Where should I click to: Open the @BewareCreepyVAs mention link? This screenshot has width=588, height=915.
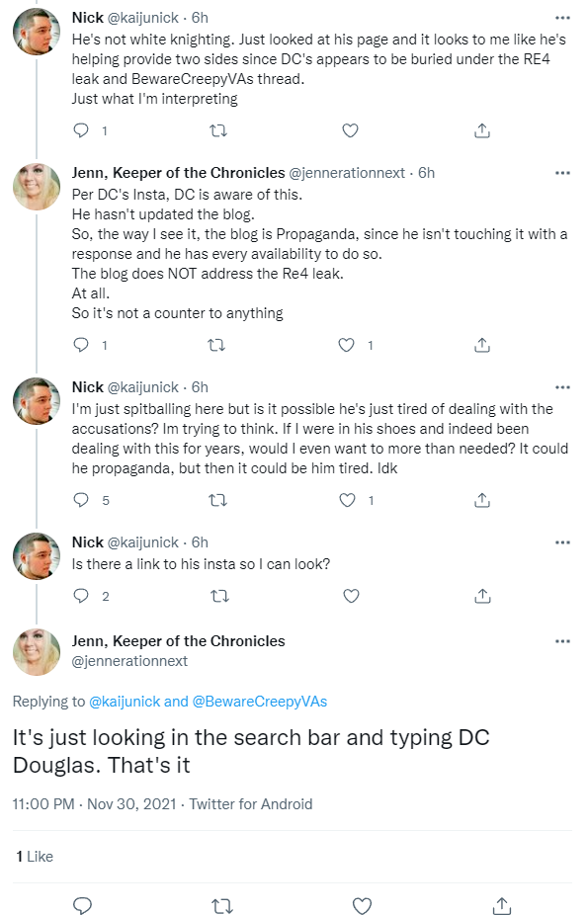(x=260, y=702)
